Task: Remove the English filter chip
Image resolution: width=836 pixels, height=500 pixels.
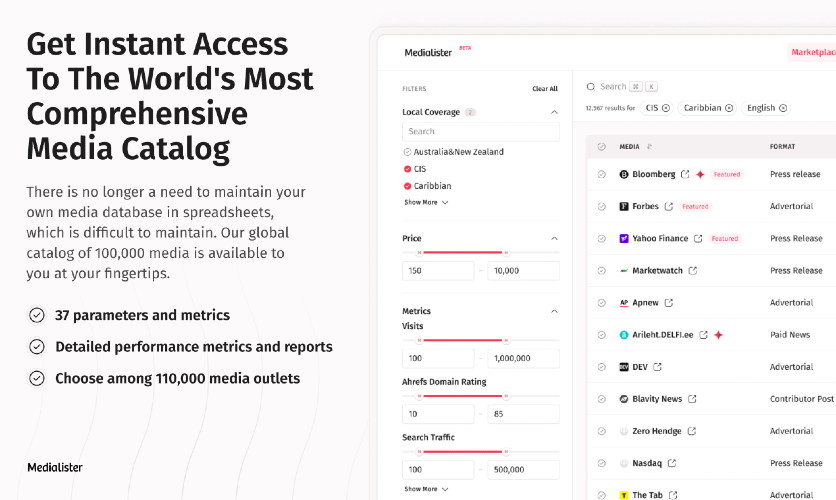Action: click(783, 108)
